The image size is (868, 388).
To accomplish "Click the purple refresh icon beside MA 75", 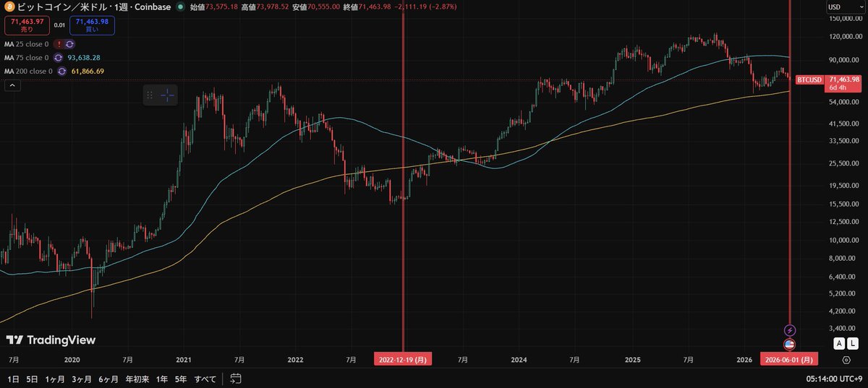I will (x=59, y=57).
